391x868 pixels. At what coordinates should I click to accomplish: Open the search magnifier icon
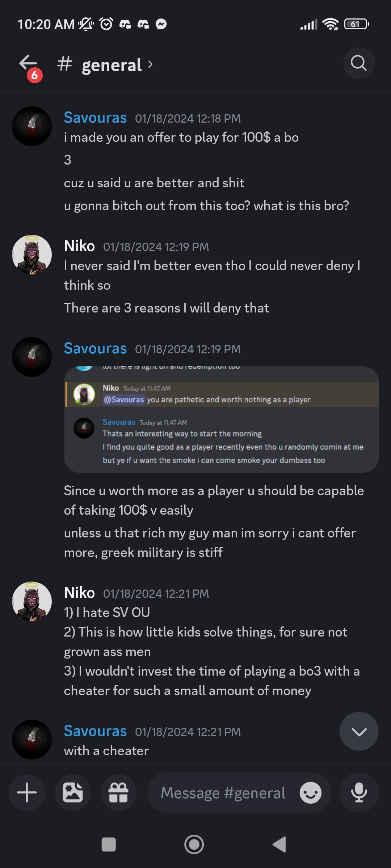[x=359, y=64]
